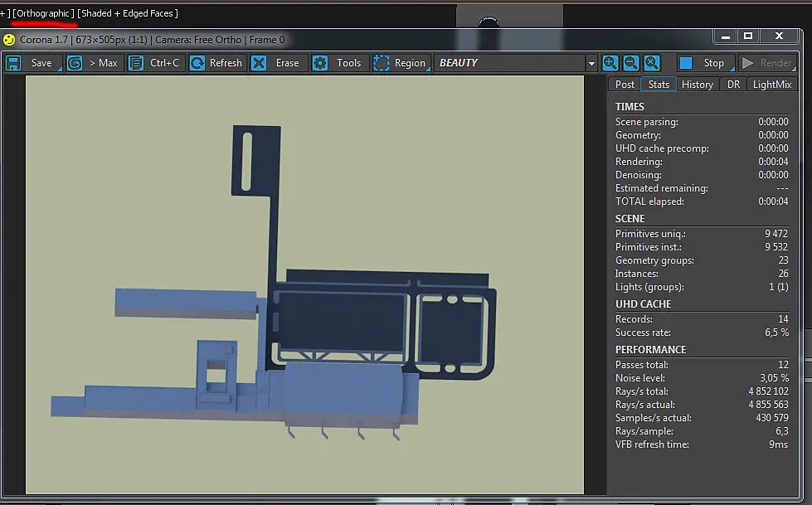Switch to the DR tab
Image resolution: width=812 pixels, height=505 pixels.
click(x=733, y=85)
